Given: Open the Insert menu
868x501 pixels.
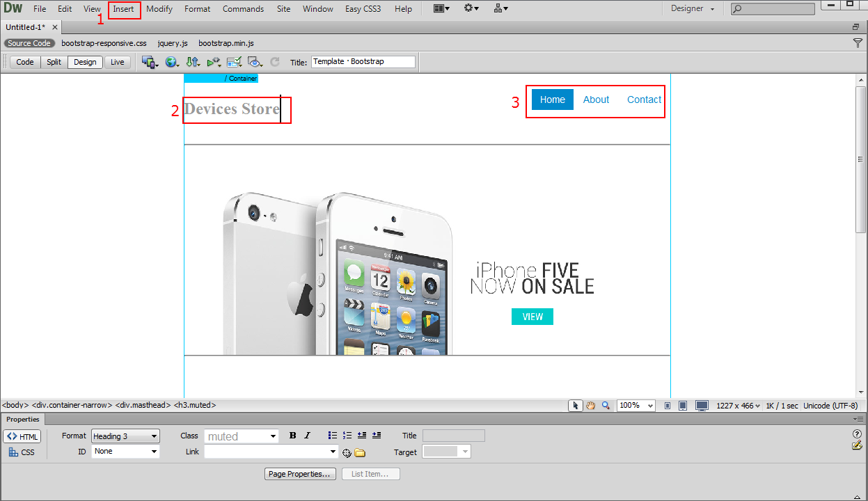Looking at the screenshot, I should 124,9.
